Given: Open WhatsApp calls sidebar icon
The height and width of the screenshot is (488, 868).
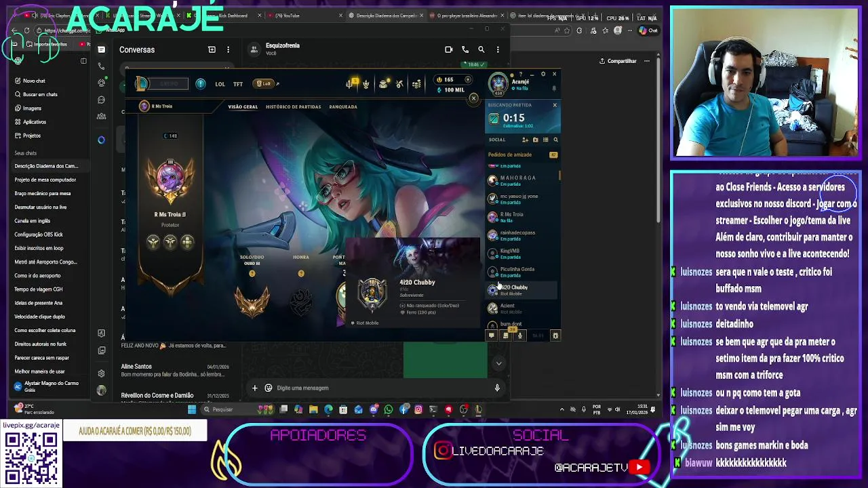Looking at the screenshot, I should [102, 66].
